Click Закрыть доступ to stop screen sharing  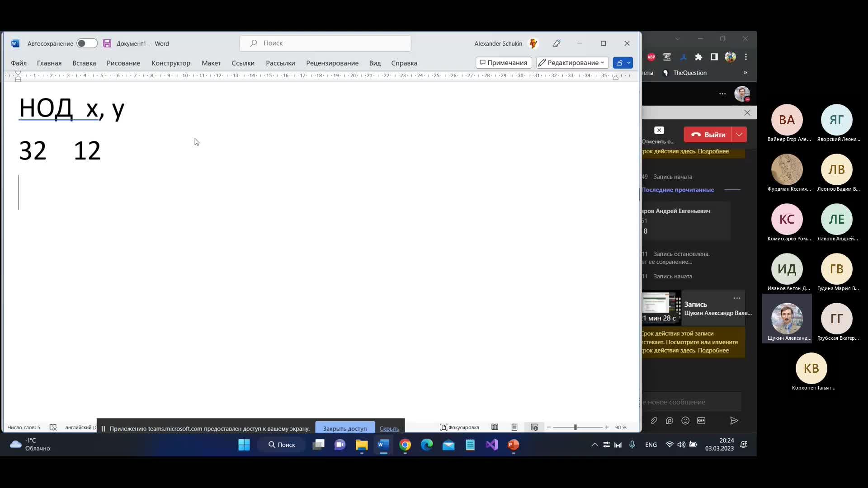click(x=345, y=428)
